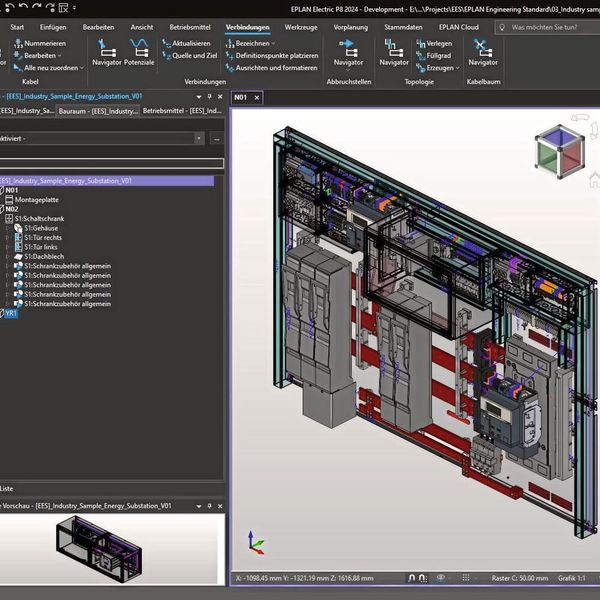Click the close-project icon in quick access toolbar
Image resolution: width=600 pixels, height=600 pixels.
pos(63,7)
